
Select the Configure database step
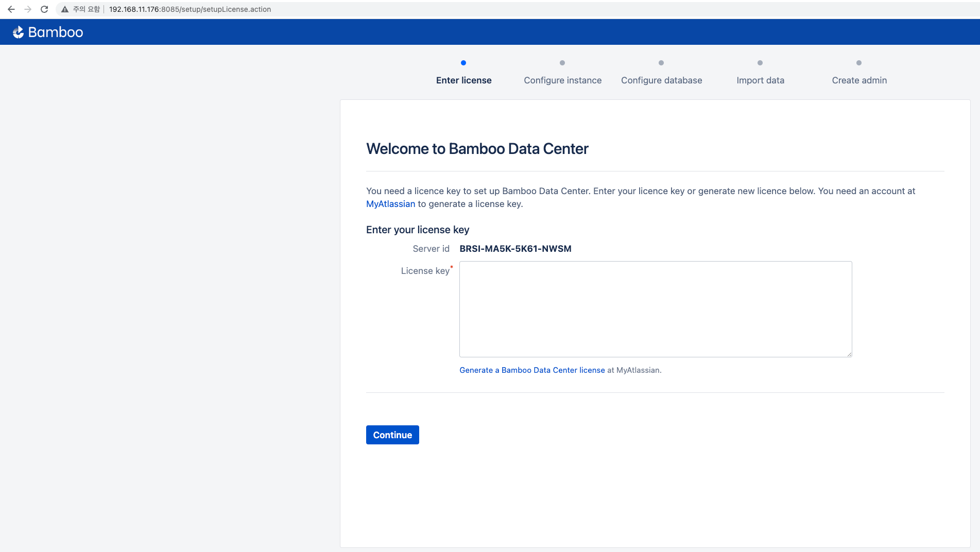point(661,80)
